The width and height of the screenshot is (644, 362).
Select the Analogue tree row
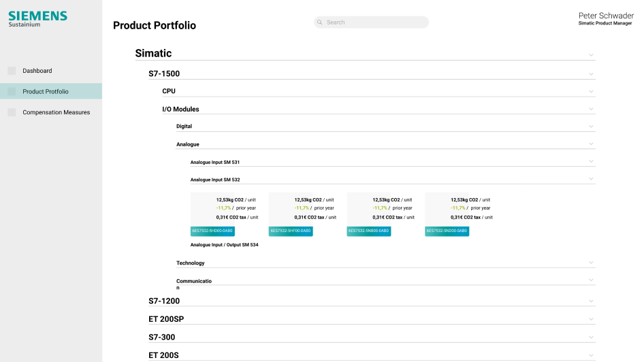[386, 144]
